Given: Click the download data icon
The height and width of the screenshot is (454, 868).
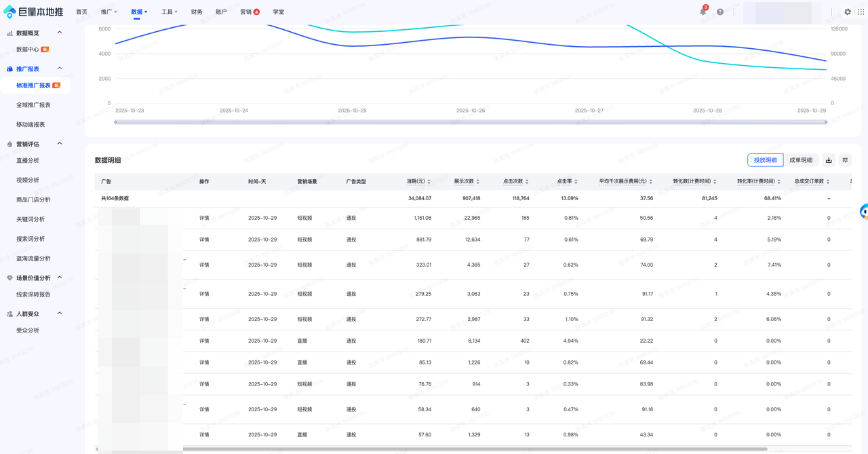Looking at the screenshot, I should tap(829, 160).
